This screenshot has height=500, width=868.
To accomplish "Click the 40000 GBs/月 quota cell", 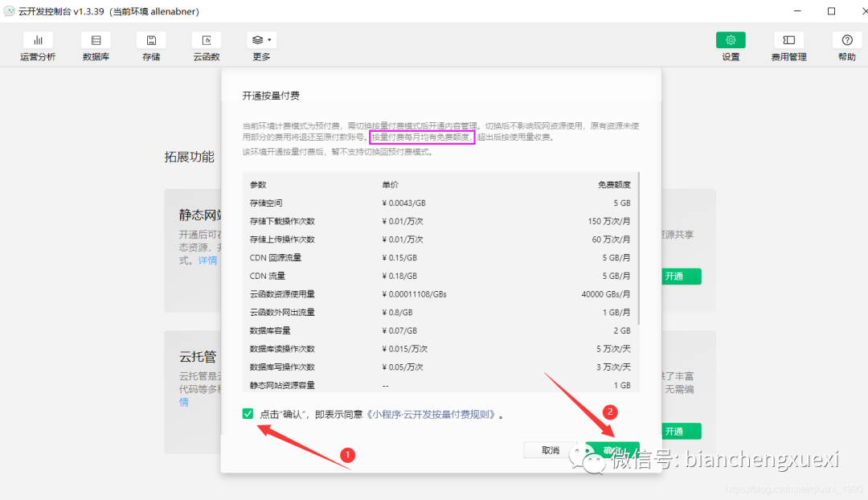I will click(606, 294).
